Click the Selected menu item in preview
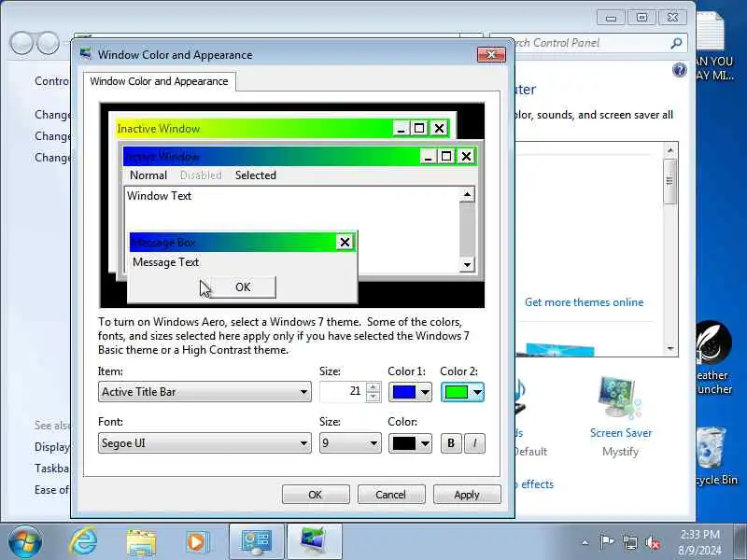 (256, 175)
